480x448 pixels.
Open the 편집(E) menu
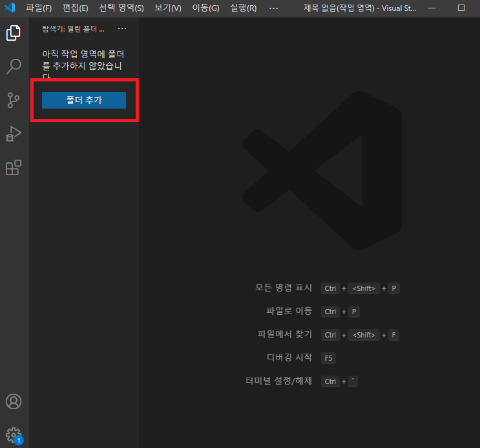pyautogui.click(x=76, y=8)
